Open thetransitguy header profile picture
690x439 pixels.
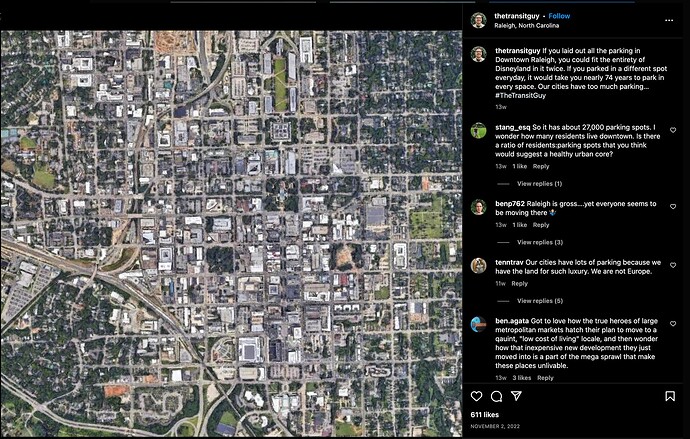[x=478, y=20]
